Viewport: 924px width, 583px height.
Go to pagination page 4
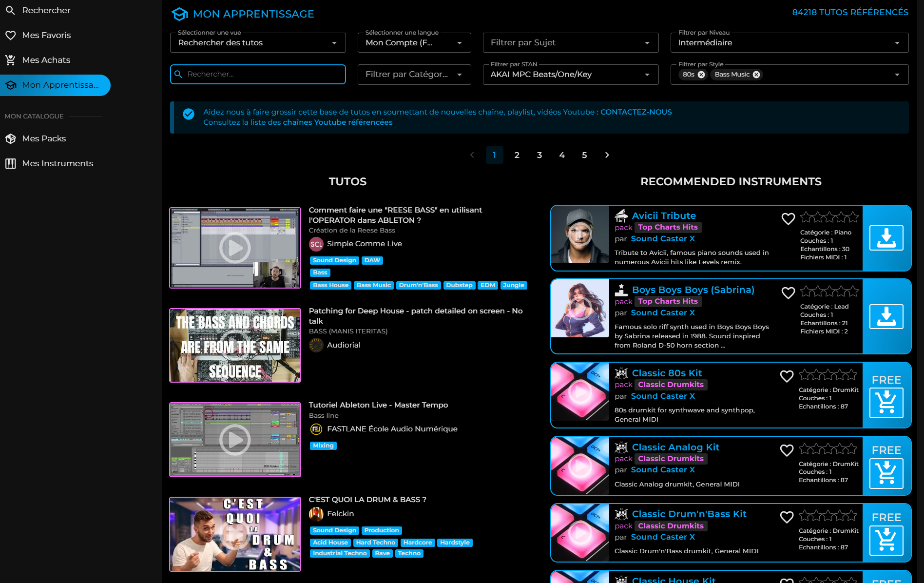pyautogui.click(x=562, y=155)
